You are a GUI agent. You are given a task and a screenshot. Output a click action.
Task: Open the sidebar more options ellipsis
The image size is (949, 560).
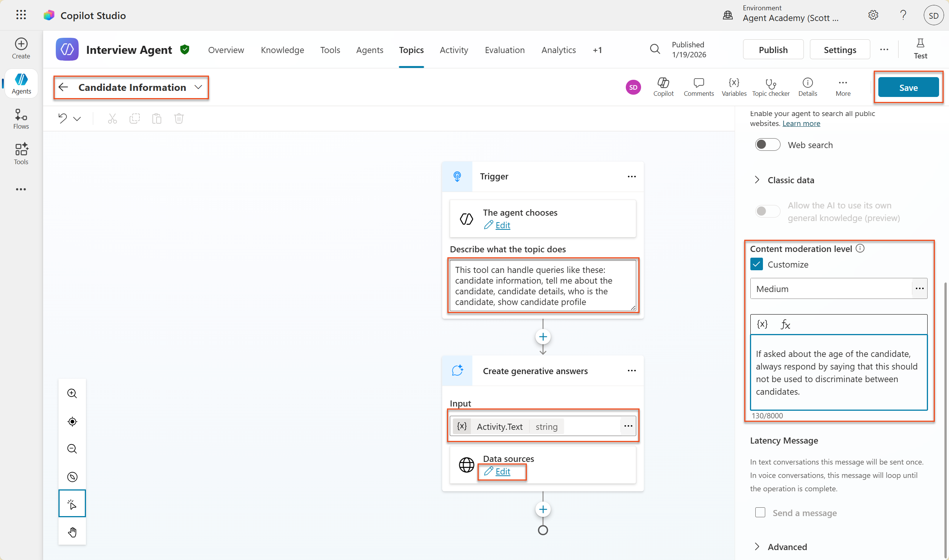point(21,189)
